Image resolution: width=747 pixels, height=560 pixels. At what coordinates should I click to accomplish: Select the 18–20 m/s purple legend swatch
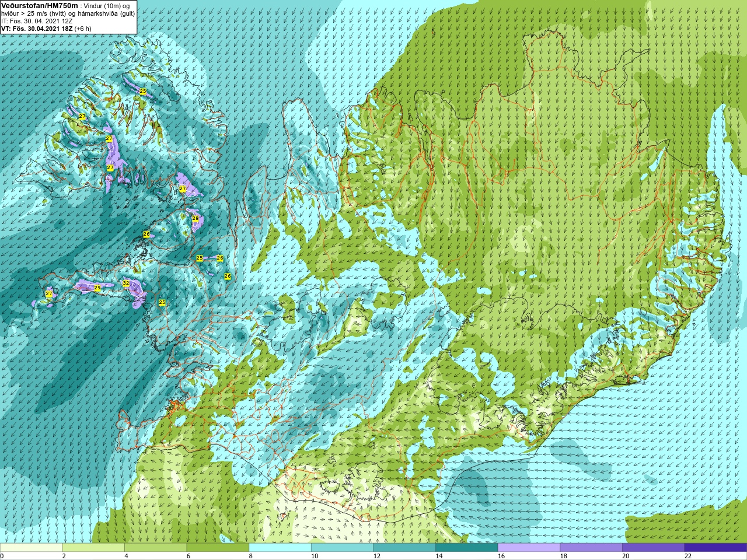[591, 548]
